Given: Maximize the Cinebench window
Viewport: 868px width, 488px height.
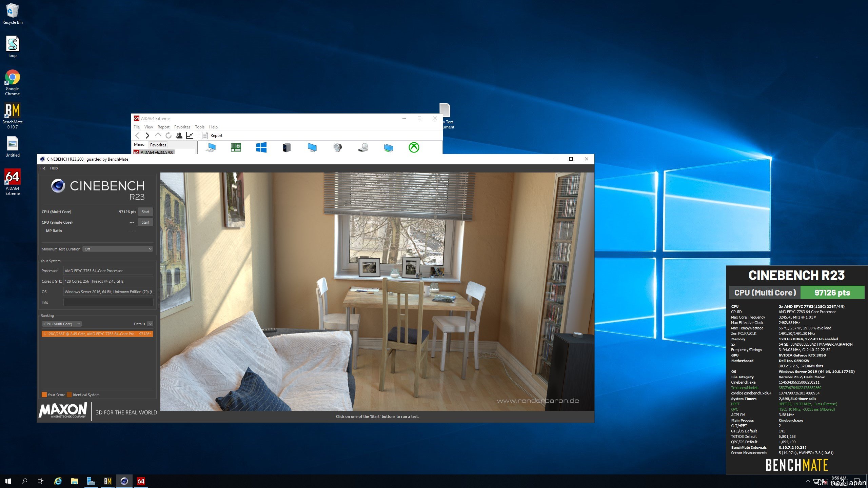Looking at the screenshot, I should (571, 159).
